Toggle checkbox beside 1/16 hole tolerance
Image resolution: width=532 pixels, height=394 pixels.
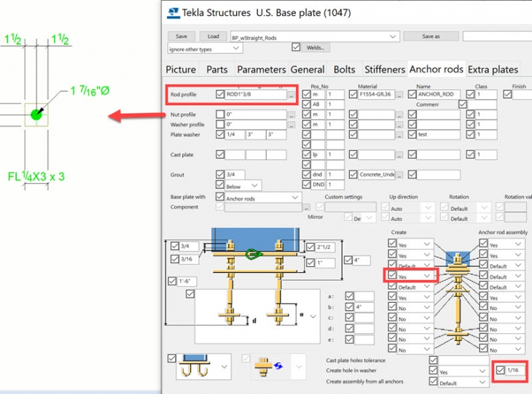(501, 369)
